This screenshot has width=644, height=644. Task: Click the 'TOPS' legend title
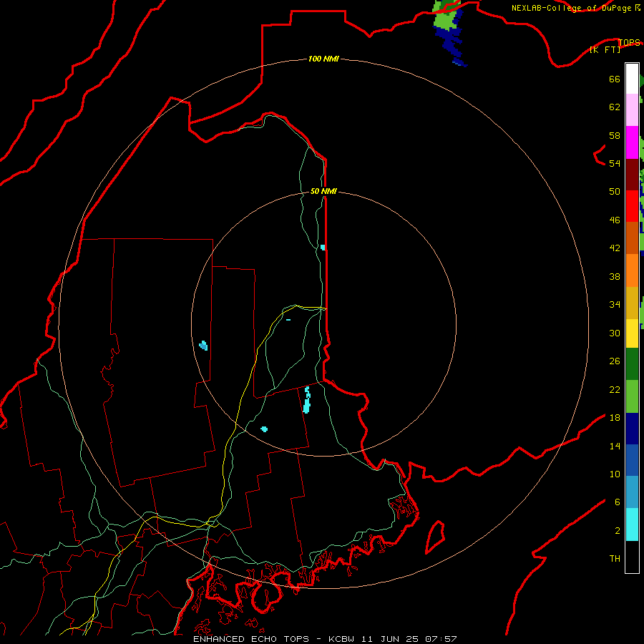click(629, 42)
